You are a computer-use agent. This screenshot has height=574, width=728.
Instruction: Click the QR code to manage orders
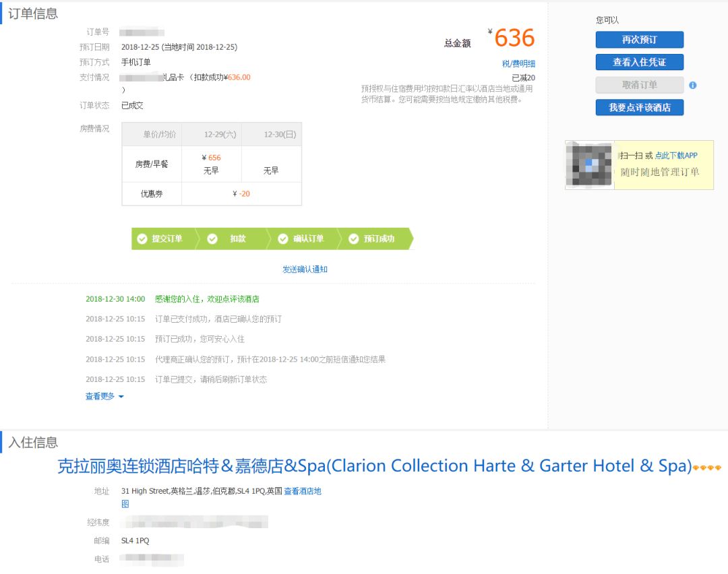(x=589, y=165)
